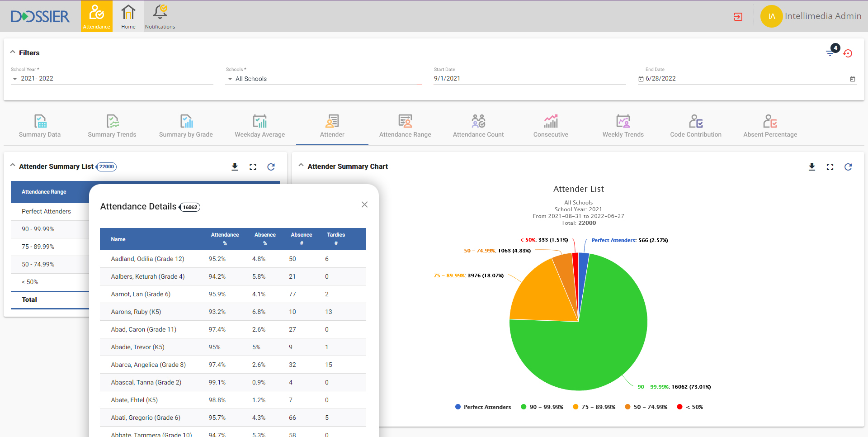Download the Attender Summary List

(235, 167)
